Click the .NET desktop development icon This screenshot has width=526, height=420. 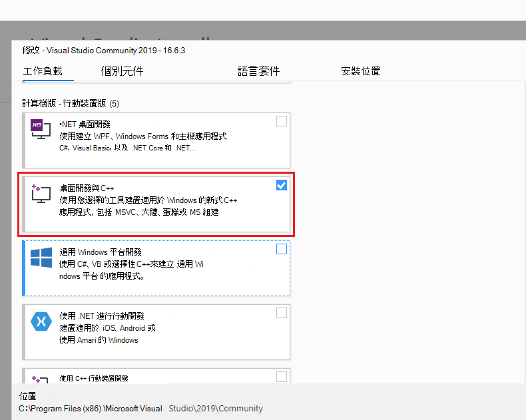pyautogui.click(x=41, y=129)
